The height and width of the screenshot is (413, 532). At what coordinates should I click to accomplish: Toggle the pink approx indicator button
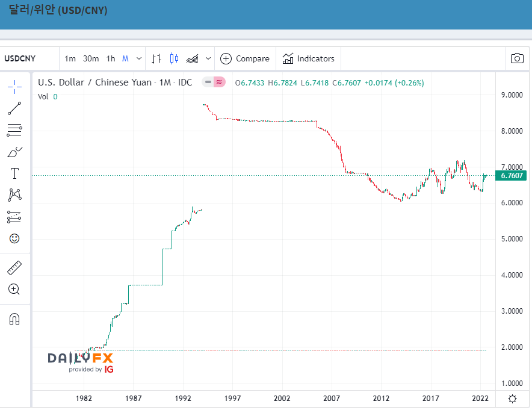pos(220,82)
